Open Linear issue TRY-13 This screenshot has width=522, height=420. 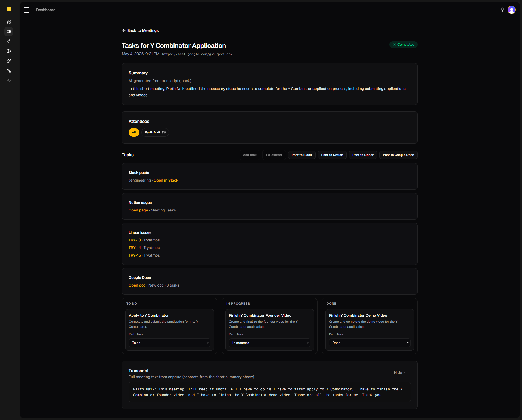click(135, 240)
